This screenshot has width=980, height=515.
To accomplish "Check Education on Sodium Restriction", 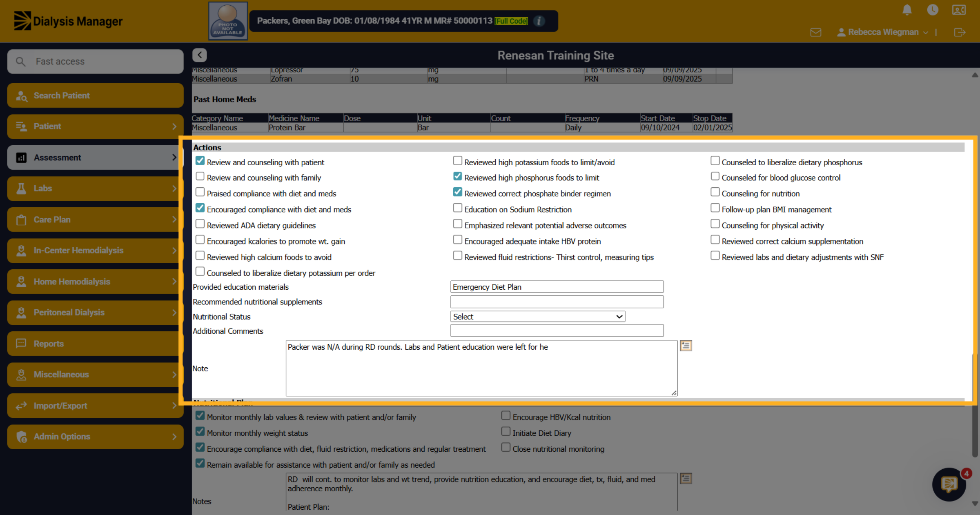I will point(458,208).
